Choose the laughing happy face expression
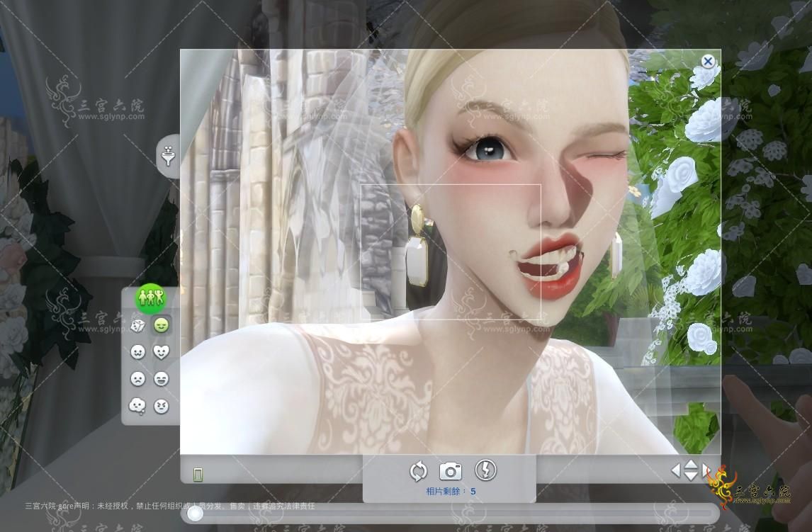Viewport: 812px width, 532px height. pyautogui.click(x=162, y=379)
